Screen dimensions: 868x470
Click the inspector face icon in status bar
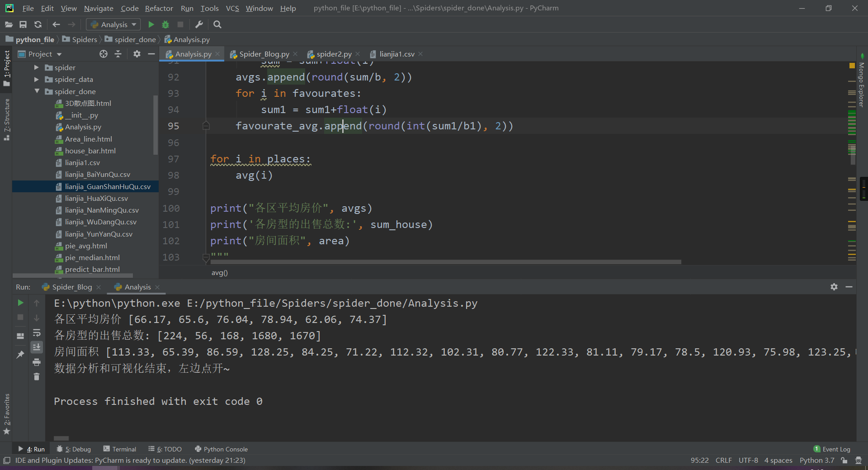click(x=859, y=460)
